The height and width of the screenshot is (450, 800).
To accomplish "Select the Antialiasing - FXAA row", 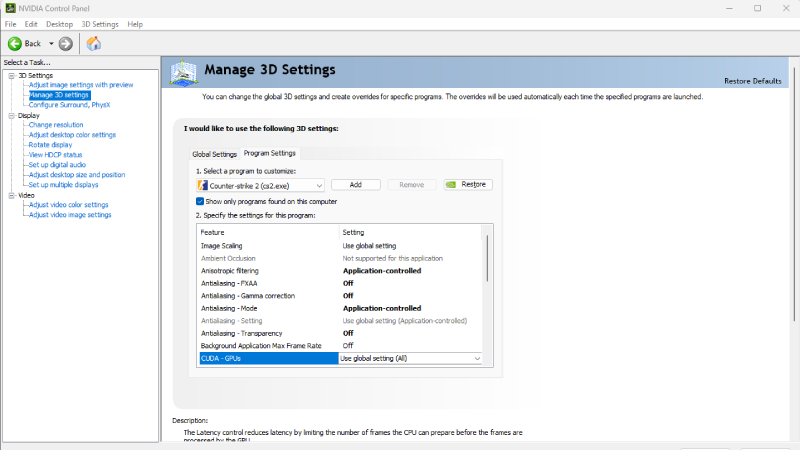I will 340,283.
